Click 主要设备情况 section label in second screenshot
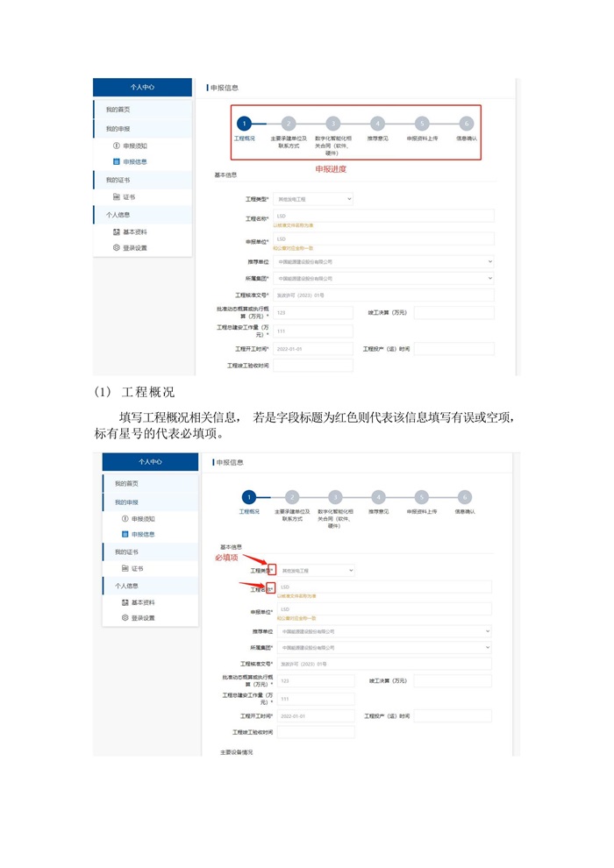 [x=237, y=752]
